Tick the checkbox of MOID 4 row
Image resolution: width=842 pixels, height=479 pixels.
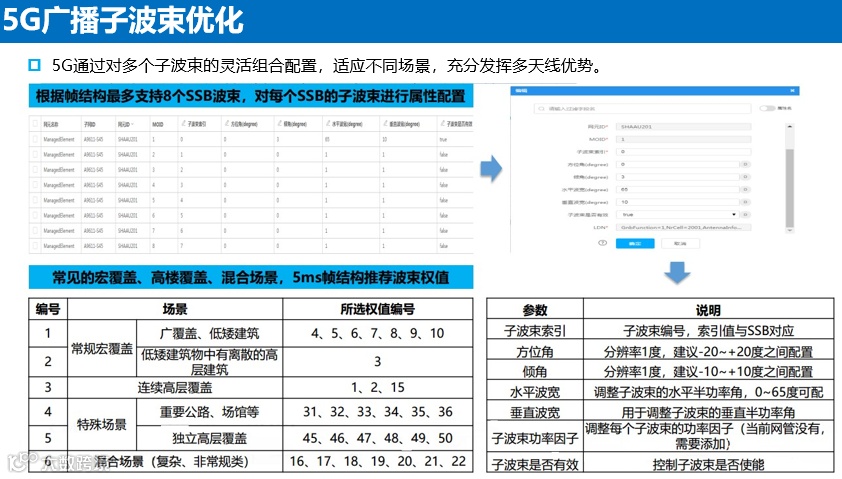click(35, 185)
